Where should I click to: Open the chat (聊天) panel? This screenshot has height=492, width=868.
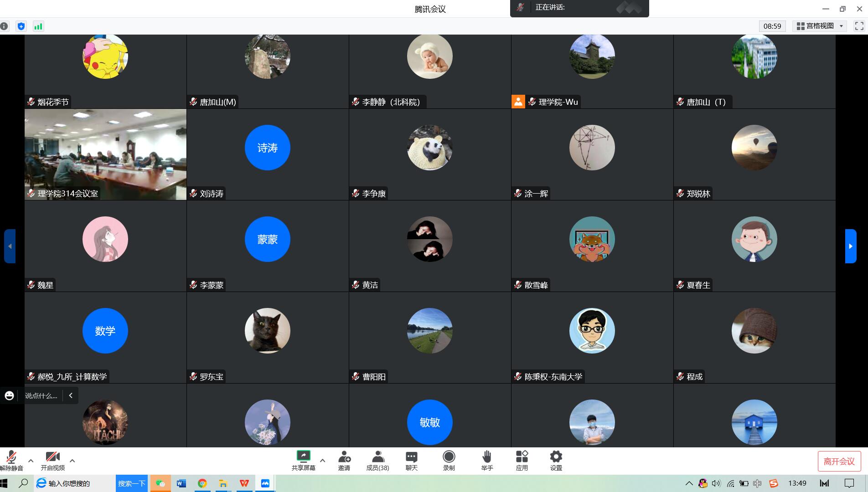(411, 460)
